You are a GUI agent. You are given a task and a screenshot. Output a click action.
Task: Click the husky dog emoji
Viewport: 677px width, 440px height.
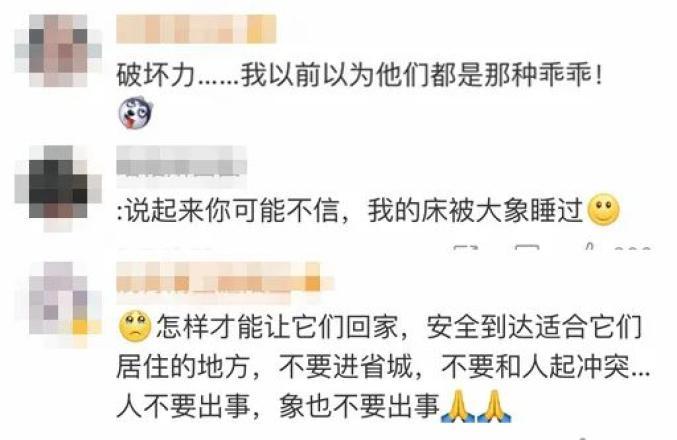[136, 112]
